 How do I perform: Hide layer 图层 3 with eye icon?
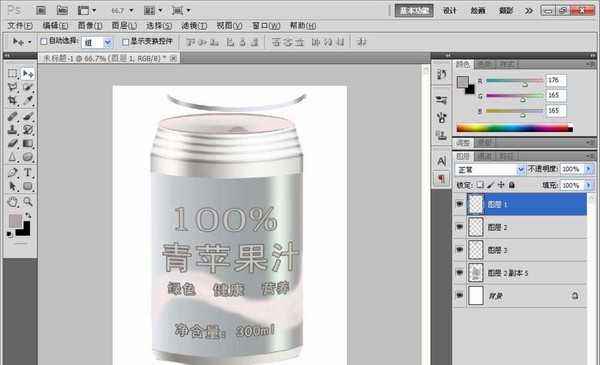point(459,250)
